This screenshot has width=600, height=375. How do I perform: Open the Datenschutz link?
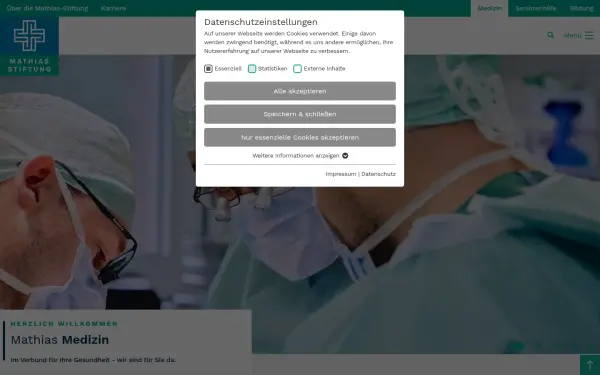pyautogui.click(x=378, y=174)
